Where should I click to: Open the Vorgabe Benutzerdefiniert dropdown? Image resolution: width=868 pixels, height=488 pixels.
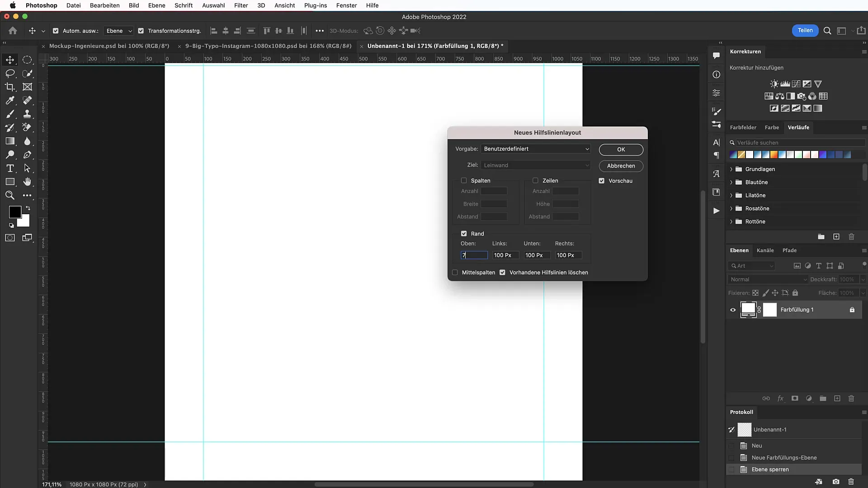536,149
